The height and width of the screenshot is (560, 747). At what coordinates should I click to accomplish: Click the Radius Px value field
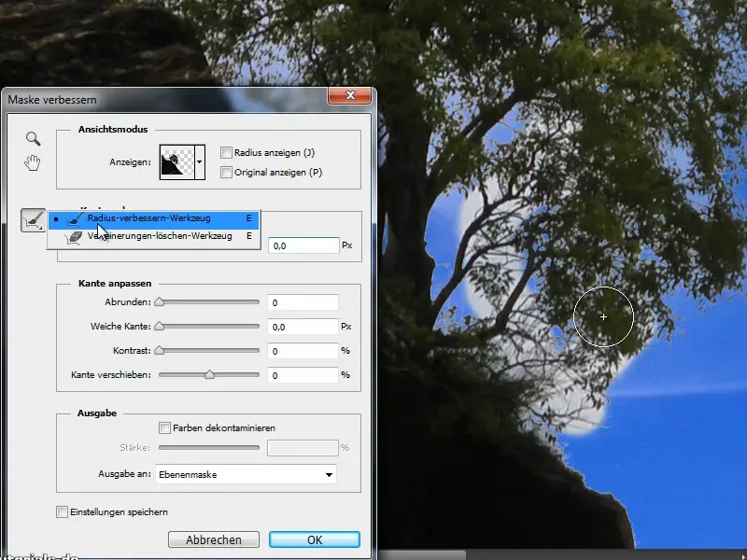click(x=303, y=245)
